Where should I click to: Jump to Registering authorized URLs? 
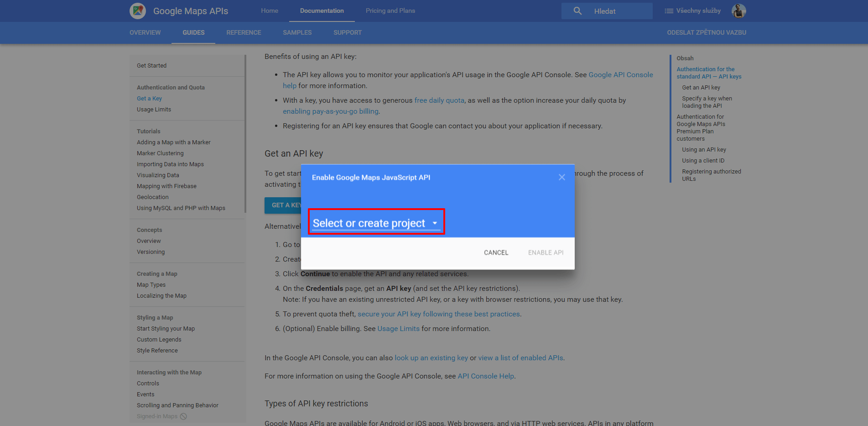pos(712,175)
